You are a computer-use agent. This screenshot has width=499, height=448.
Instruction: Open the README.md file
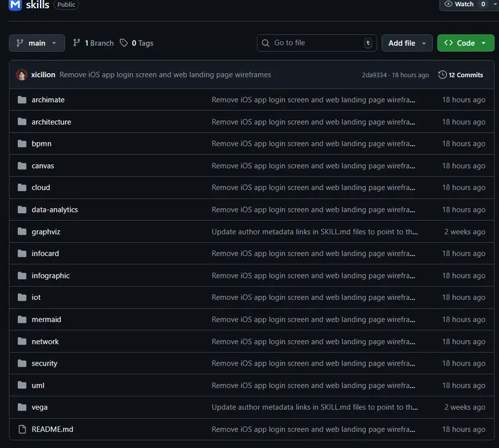52,429
